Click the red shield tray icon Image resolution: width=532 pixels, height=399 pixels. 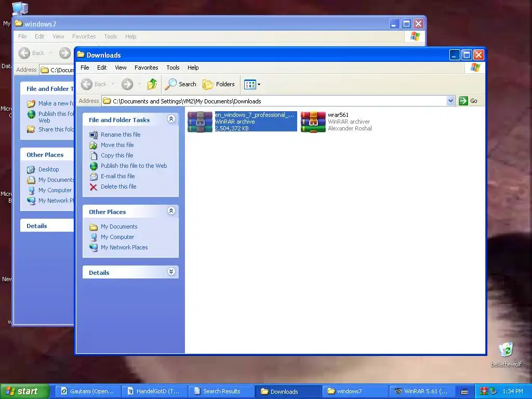click(x=484, y=391)
